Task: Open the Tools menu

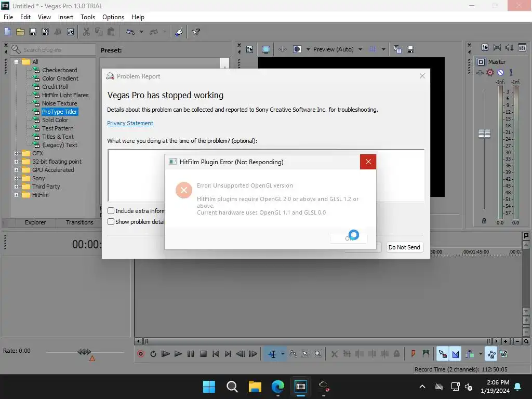Action: (x=88, y=17)
